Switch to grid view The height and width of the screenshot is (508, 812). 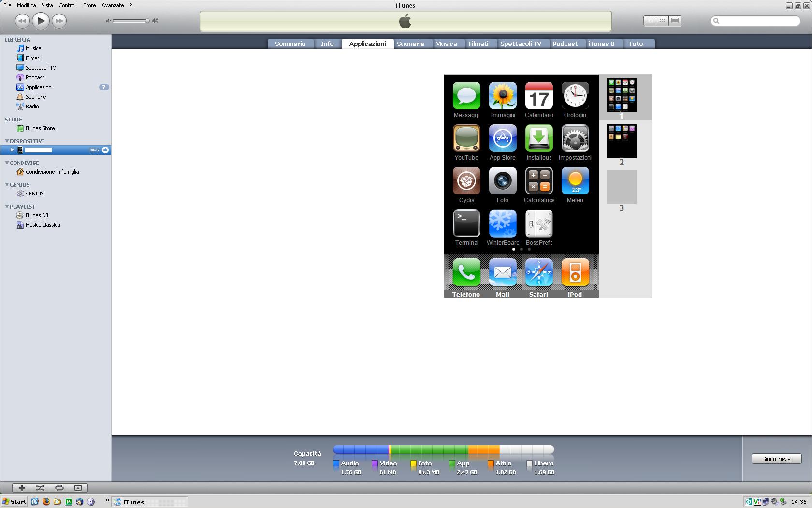(662, 20)
